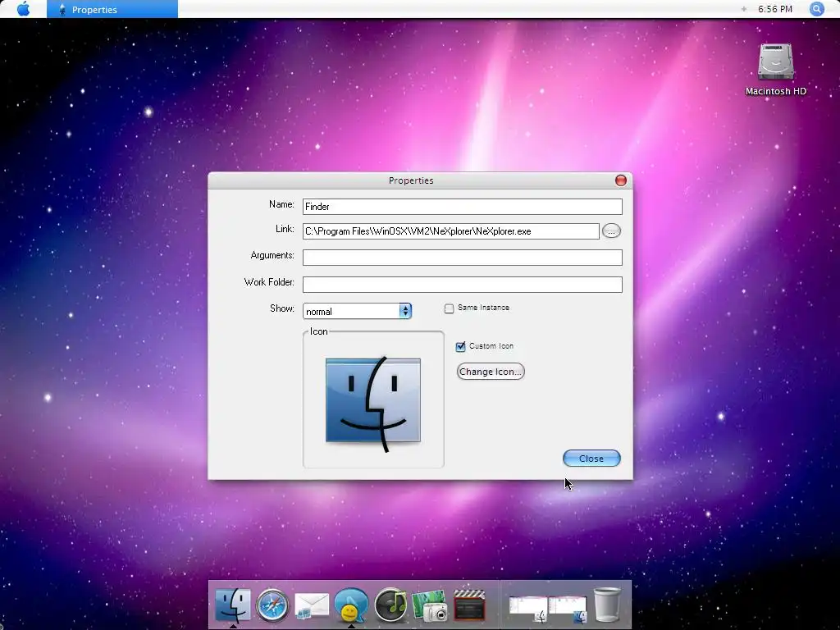The height and width of the screenshot is (630, 840).
Task: Uncheck the Custom Icon checkbox
Action: pos(460,347)
